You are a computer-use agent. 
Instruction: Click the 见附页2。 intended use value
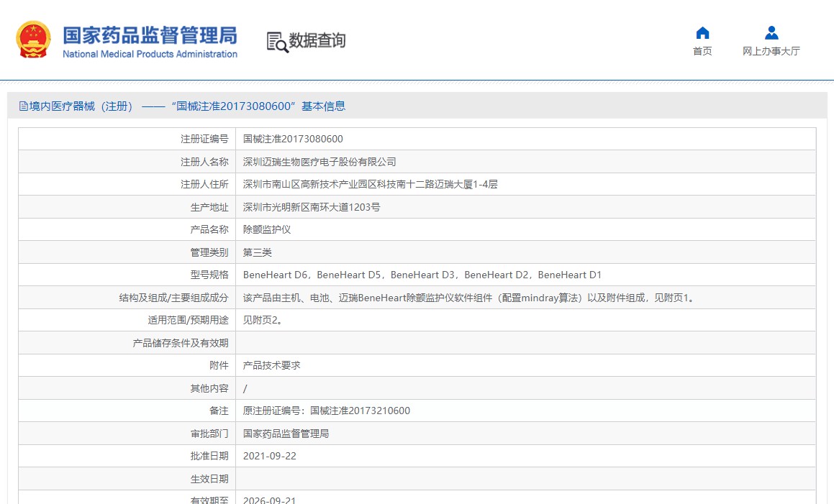263,320
